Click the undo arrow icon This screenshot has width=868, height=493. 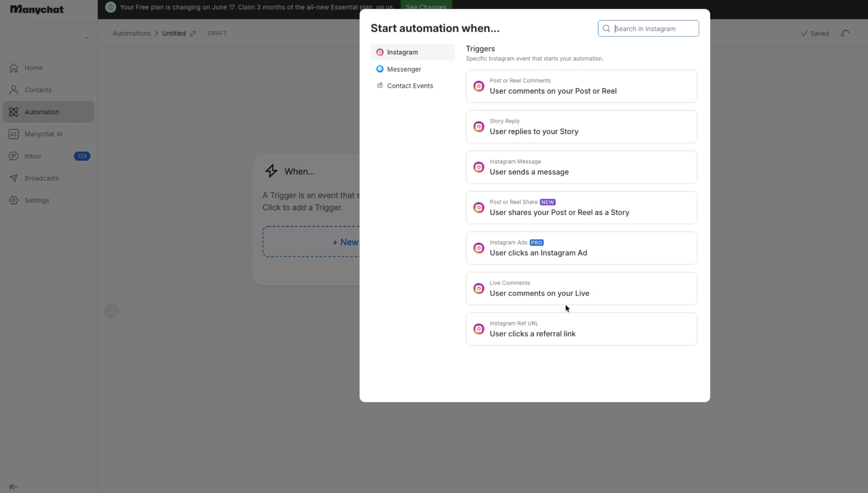pyautogui.click(x=845, y=33)
